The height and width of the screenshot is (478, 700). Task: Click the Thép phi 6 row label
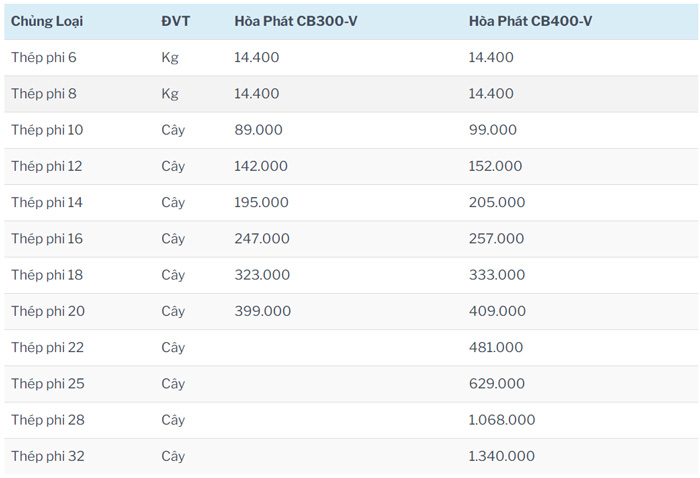click(43, 58)
